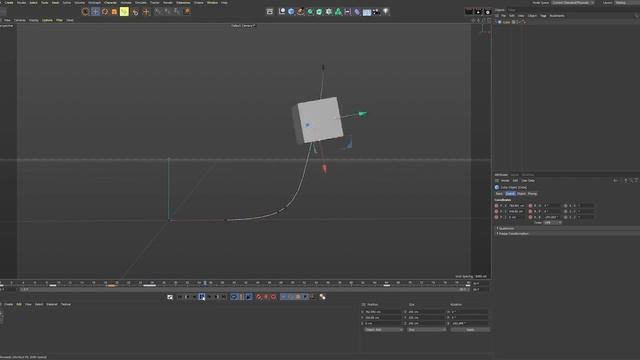Choose the orange box Scale tool icon
Viewport: 640px width, 360px height.
pos(114,11)
